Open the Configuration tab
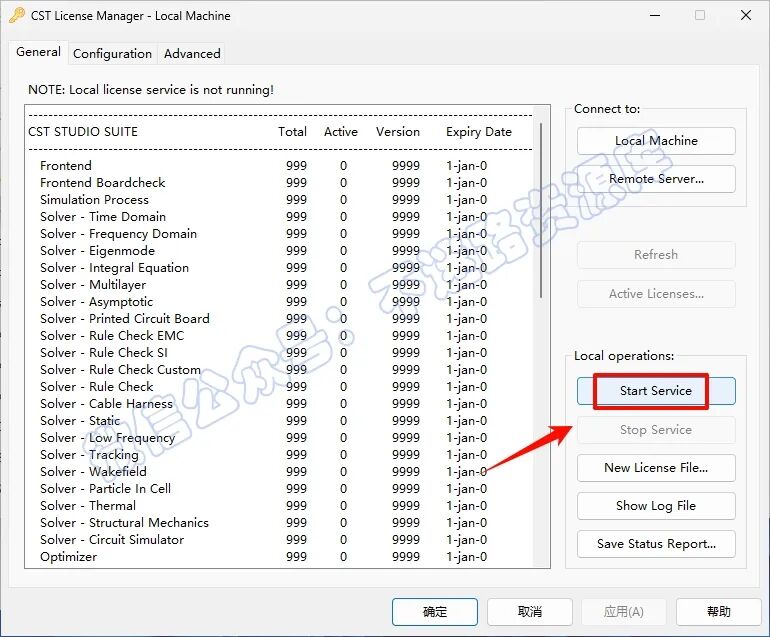770x637 pixels. coord(112,54)
